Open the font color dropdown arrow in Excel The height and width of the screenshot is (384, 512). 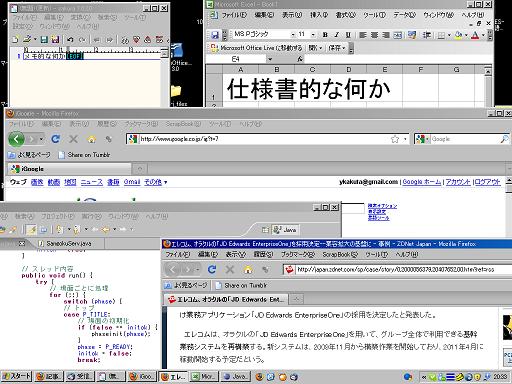(x=483, y=35)
